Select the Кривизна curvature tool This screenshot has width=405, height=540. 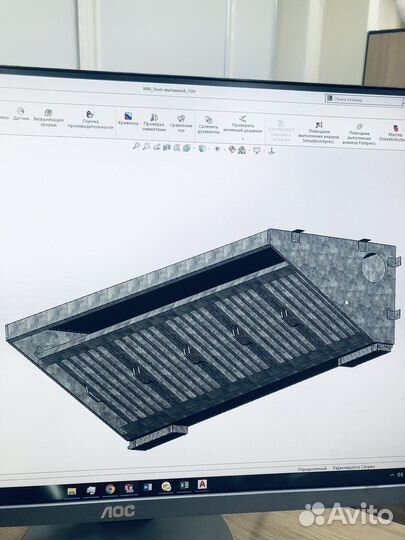pyautogui.click(x=128, y=119)
